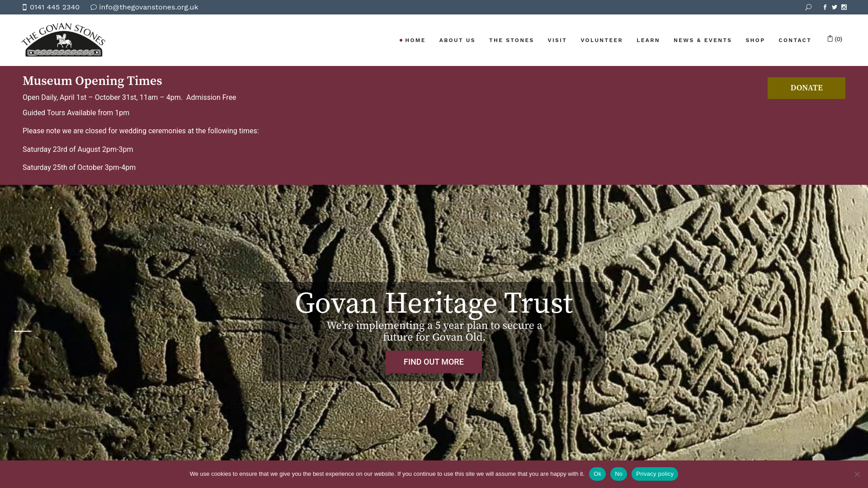Screen dimensions: 868x488
Task: Click The Govan Stones logo
Action: click(63, 40)
